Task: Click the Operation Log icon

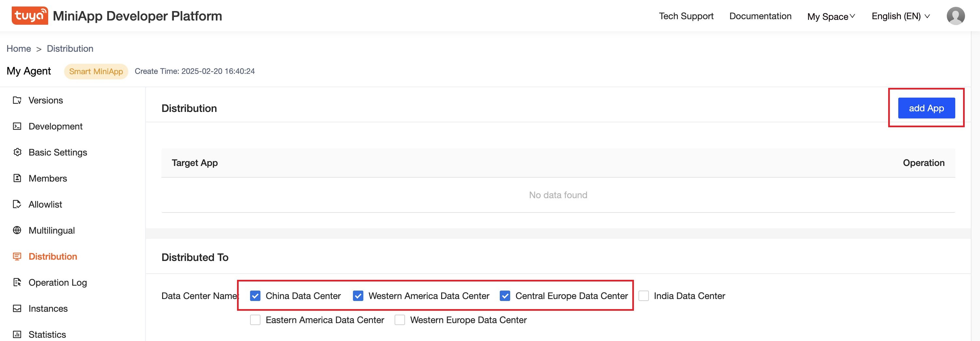Action: tap(17, 282)
